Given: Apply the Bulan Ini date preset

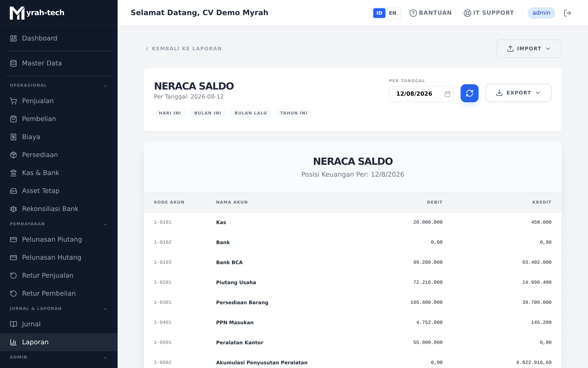Looking at the screenshot, I should (x=208, y=113).
